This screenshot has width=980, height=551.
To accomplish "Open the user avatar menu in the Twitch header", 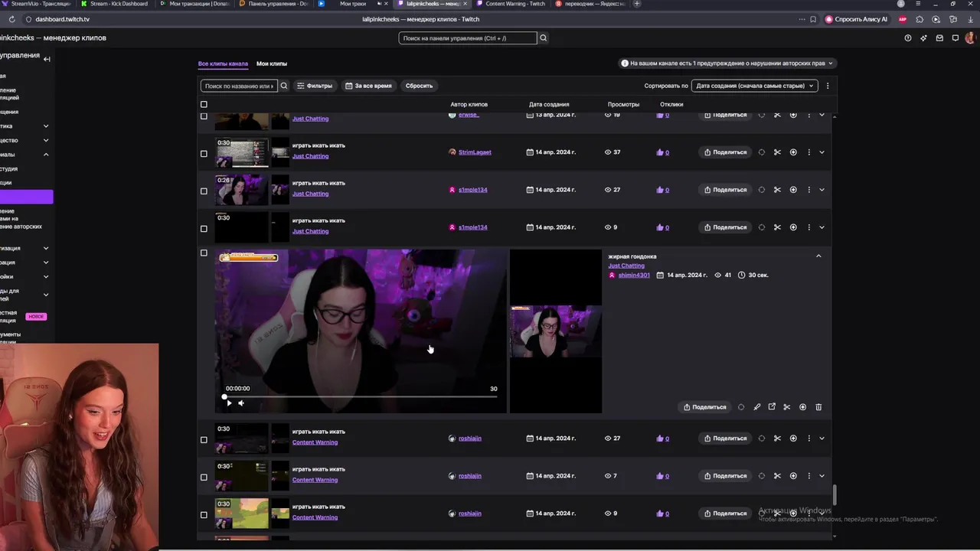I will [971, 37].
